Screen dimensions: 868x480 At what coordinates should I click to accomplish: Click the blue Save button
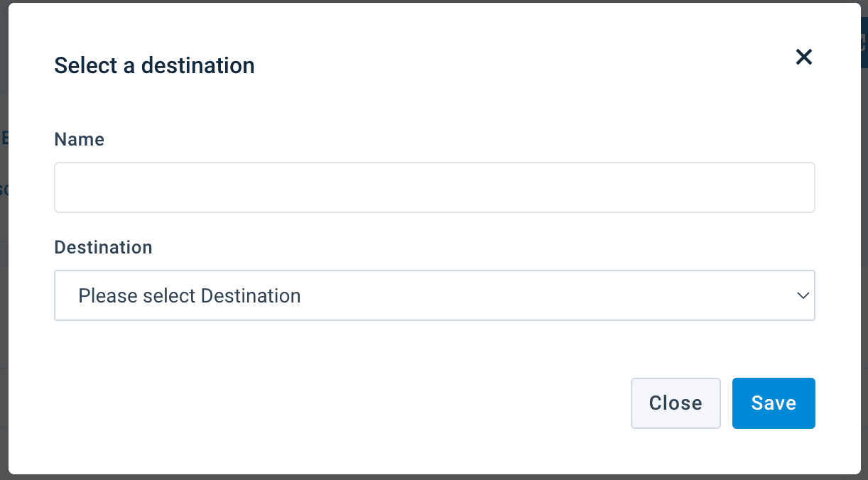774,403
